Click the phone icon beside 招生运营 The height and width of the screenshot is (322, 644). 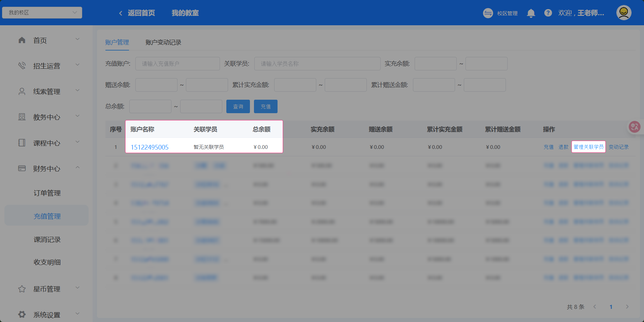tap(22, 66)
